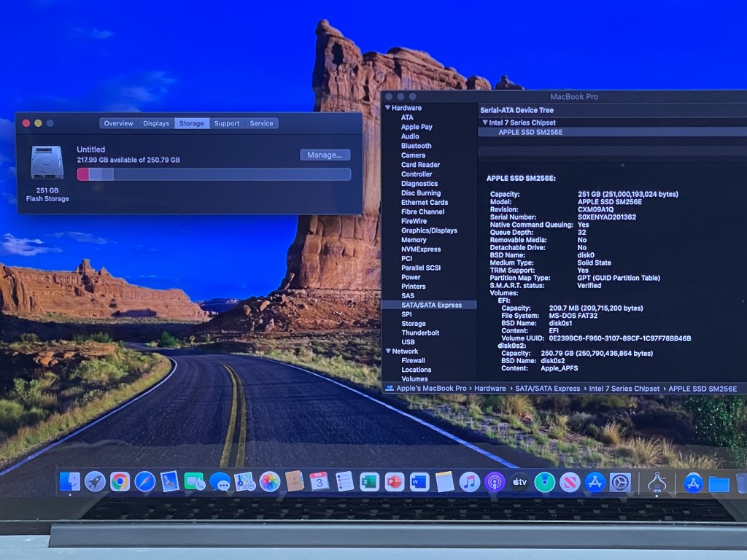
Task: Open Apple TV app in Dock
Action: pyautogui.click(x=519, y=481)
